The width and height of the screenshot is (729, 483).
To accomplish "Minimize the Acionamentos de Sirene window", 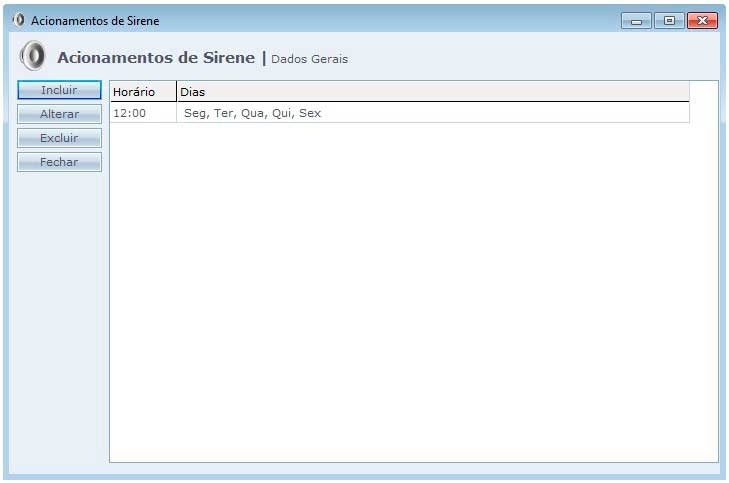I will click(636, 20).
